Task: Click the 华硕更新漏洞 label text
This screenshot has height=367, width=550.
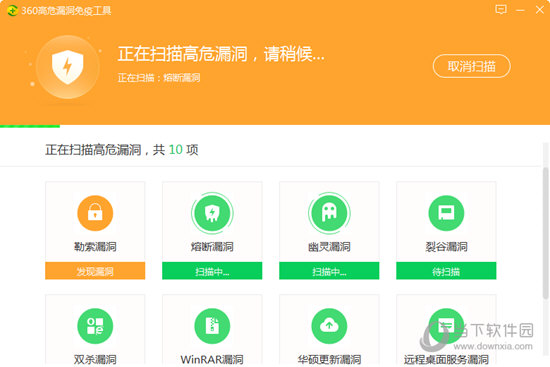Action: point(329,359)
